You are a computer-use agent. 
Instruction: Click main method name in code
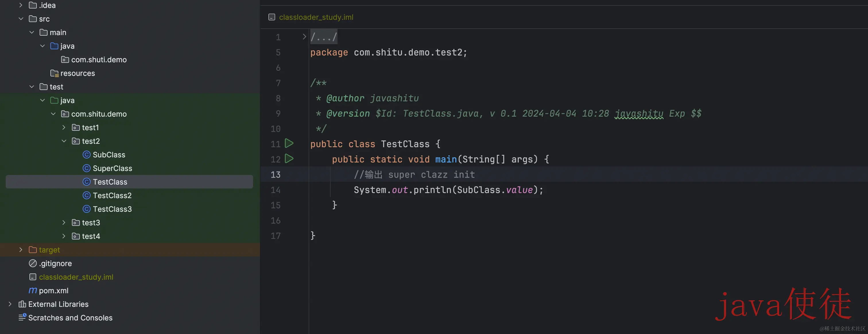[446, 159]
